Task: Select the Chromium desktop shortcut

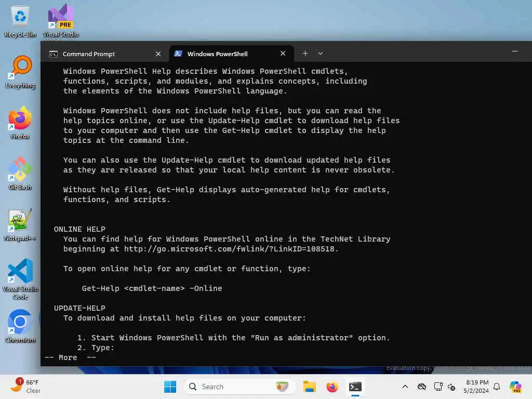Action: [20, 326]
